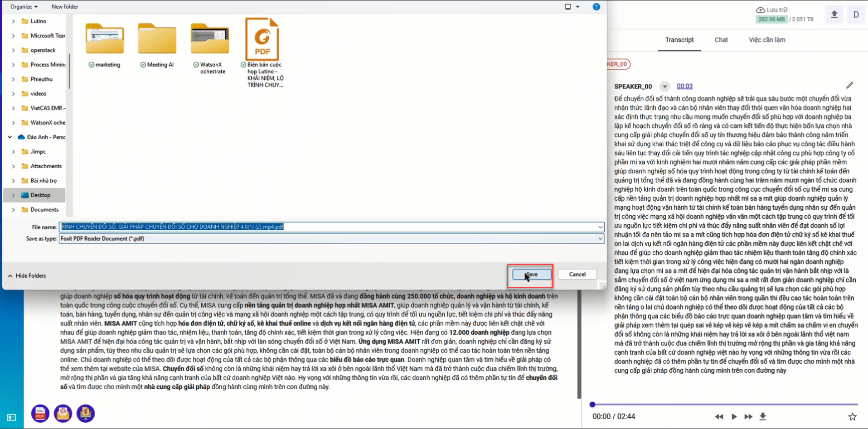Viewport: 868px width, 429px height.
Task: Open the Save as type dropdown
Action: tap(331, 239)
